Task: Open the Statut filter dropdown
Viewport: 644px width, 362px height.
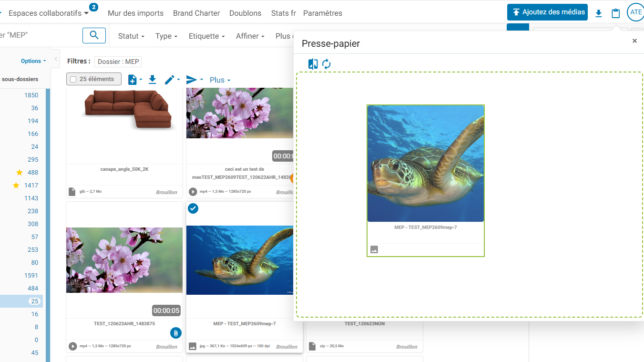Action: (x=131, y=36)
